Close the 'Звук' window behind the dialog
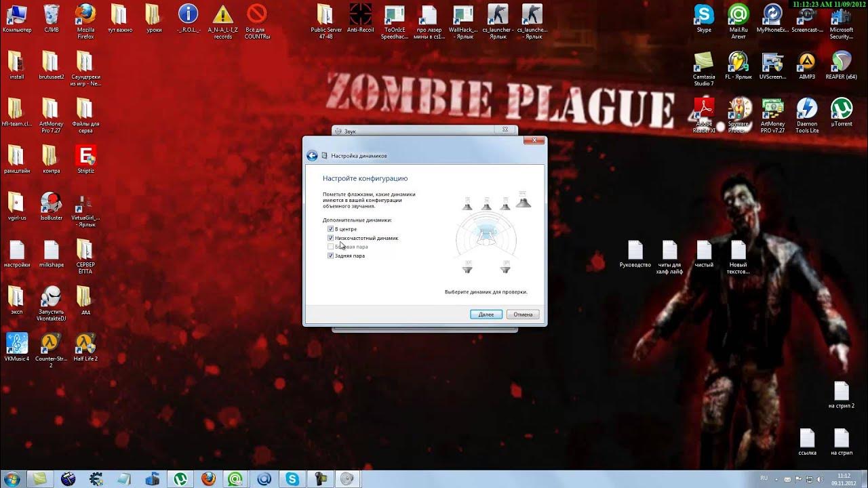Image resolution: width=868 pixels, height=488 pixels. click(505, 129)
